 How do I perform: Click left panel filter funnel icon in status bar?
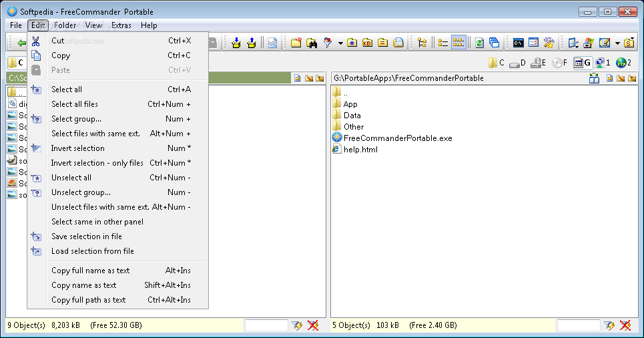[297, 326]
